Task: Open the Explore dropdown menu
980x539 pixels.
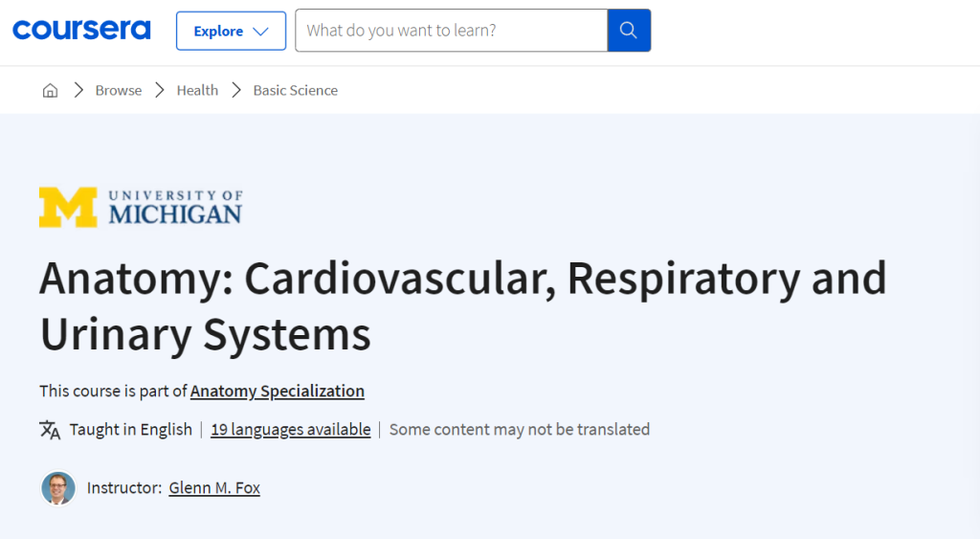Action: pos(231,31)
